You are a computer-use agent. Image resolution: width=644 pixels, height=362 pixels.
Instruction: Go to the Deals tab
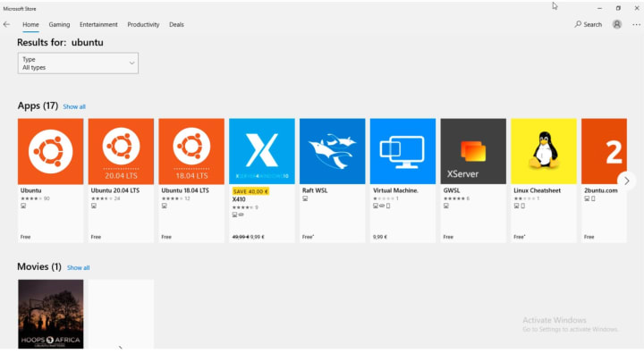[x=176, y=25]
